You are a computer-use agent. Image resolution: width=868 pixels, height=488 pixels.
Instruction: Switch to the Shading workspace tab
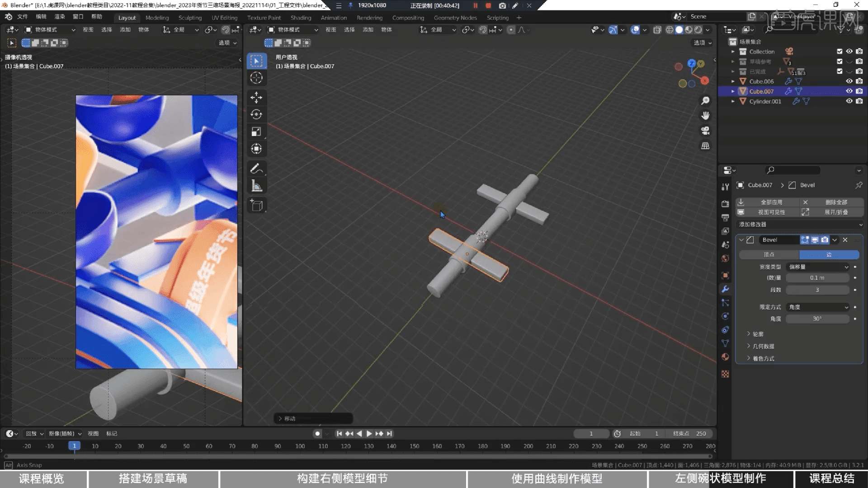click(x=301, y=18)
